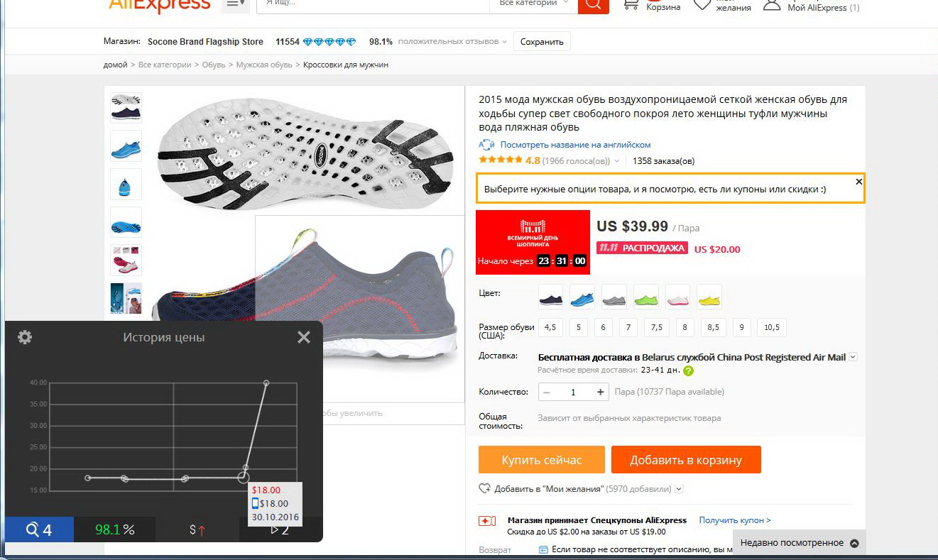Choose shoe size 9 option

click(x=741, y=328)
